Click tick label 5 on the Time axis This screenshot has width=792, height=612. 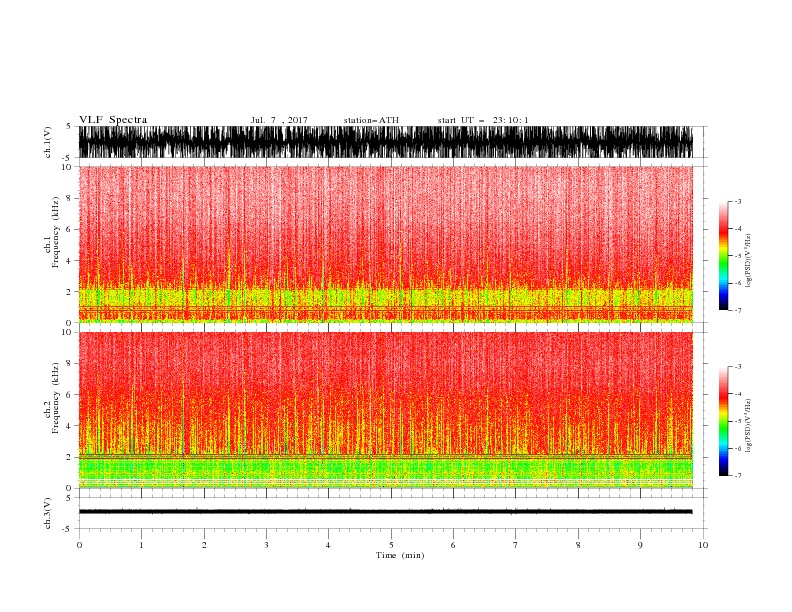[x=391, y=545]
